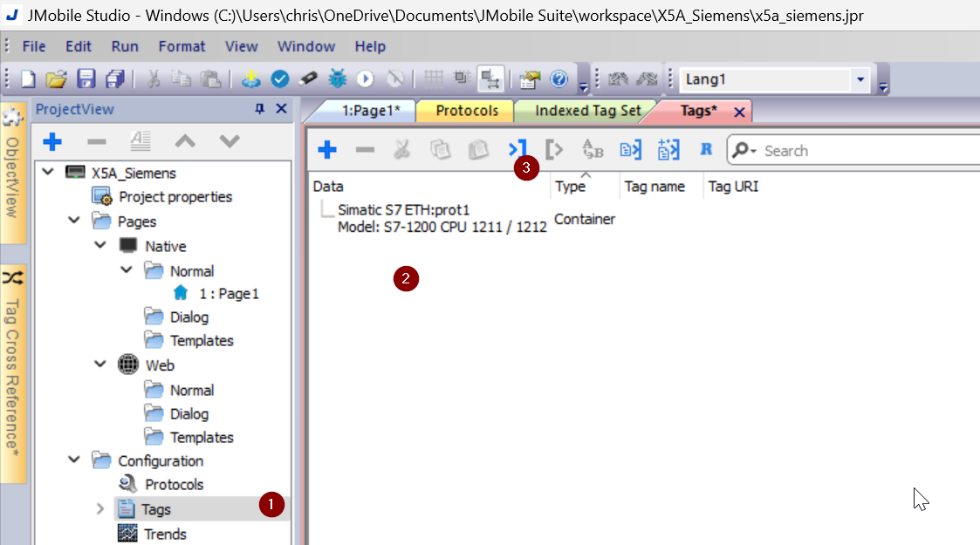Select the Simatic S7 ETH:prot1 row
Screen dimensions: 980x545
tap(442, 219)
